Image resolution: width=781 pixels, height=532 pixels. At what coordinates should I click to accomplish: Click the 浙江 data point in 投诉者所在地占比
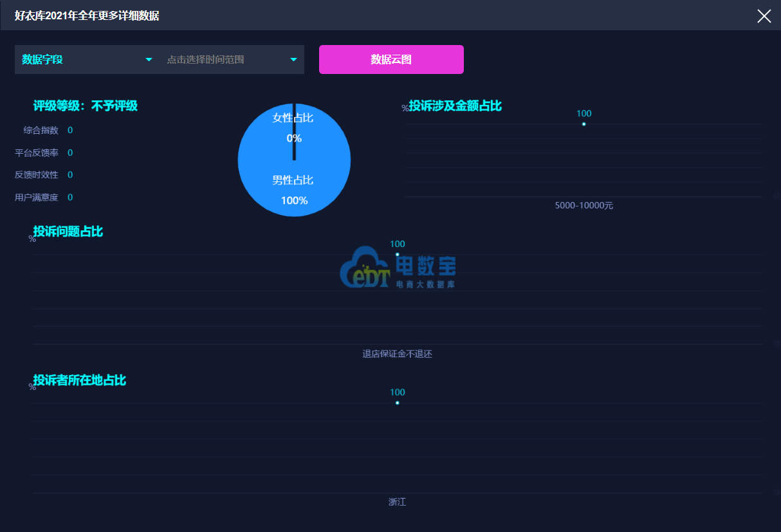[x=398, y=403]
